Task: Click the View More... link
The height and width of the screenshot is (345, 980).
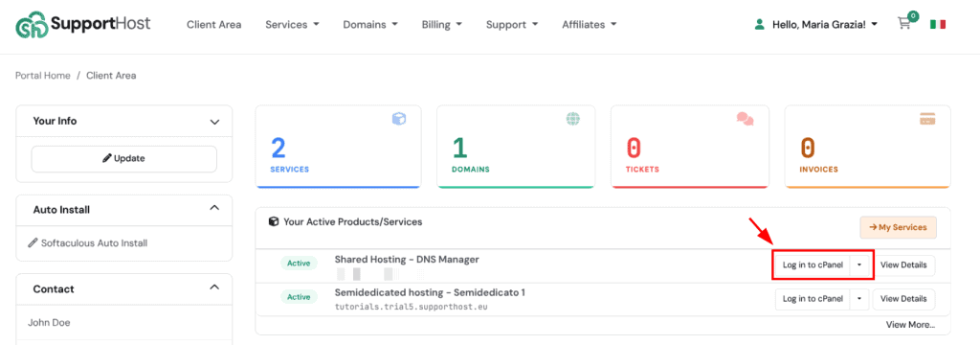Action: point(911,324)
